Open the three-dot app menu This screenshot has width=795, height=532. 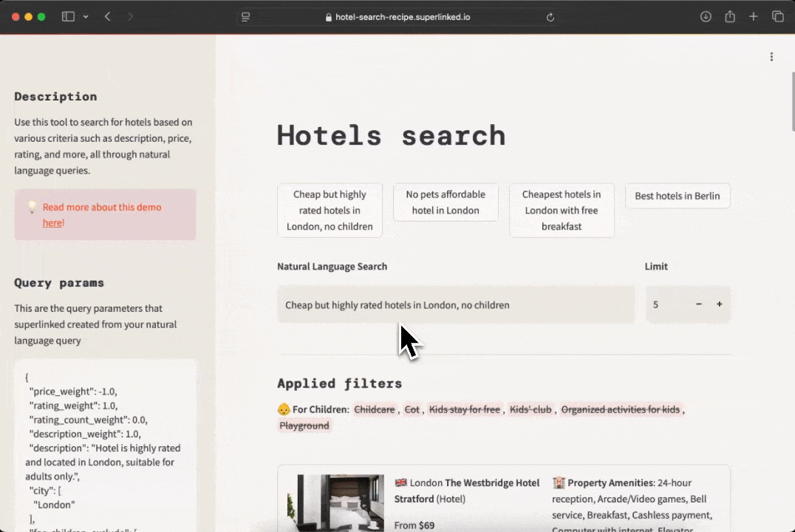click(x=771, y=57)
